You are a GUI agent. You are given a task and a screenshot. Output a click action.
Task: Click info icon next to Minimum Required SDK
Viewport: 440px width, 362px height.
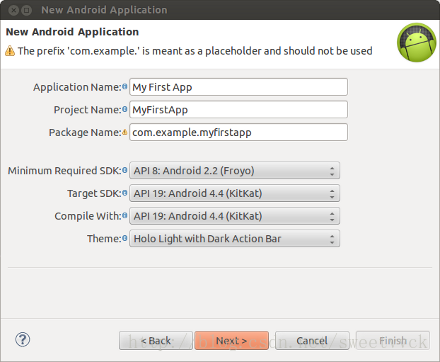click(x=125, y=170)
